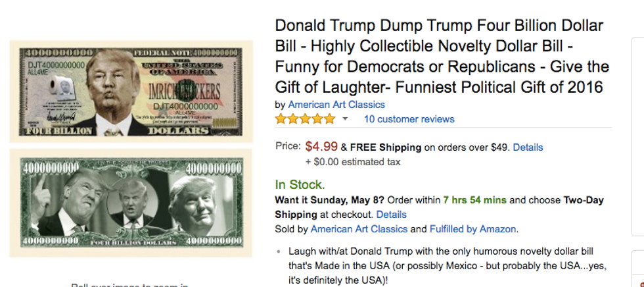
Task: Click Details link beside orders over $49
Action: click(528, 147)
